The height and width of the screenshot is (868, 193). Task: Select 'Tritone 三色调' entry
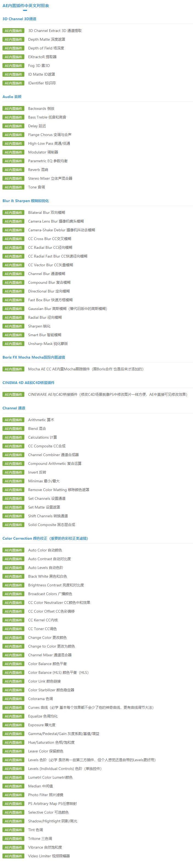coord(40,839)
